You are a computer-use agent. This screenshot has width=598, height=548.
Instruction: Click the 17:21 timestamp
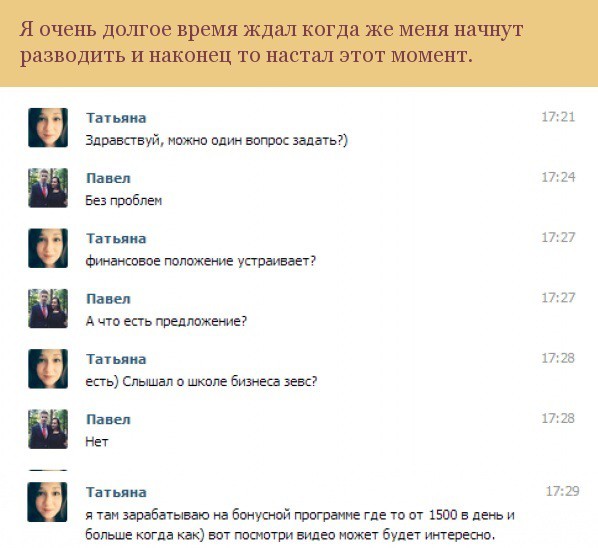click(558, 117)
